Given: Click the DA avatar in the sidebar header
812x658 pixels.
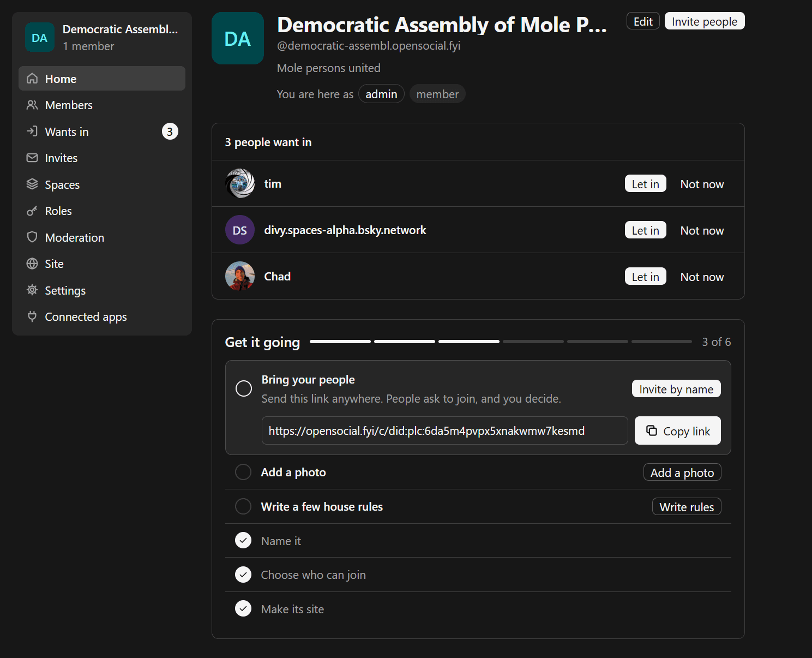Looking at the screenshot, I should pos(40,38).
